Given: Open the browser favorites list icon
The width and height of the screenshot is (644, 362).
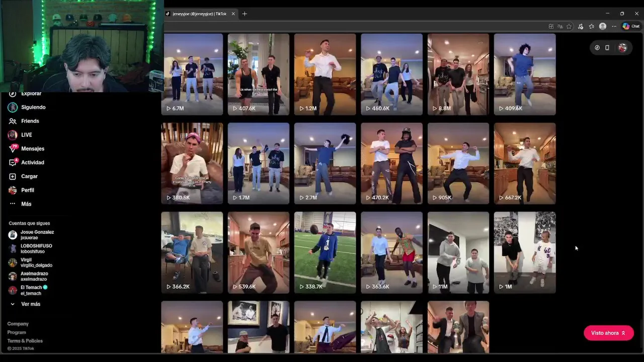Looking at the screenshot, I should [x=592, y=27].
